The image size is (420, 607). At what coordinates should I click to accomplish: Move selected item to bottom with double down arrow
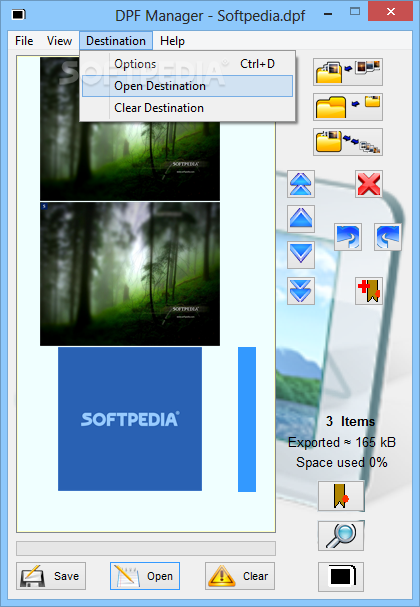pyautogui.click(x=301, y=290)
